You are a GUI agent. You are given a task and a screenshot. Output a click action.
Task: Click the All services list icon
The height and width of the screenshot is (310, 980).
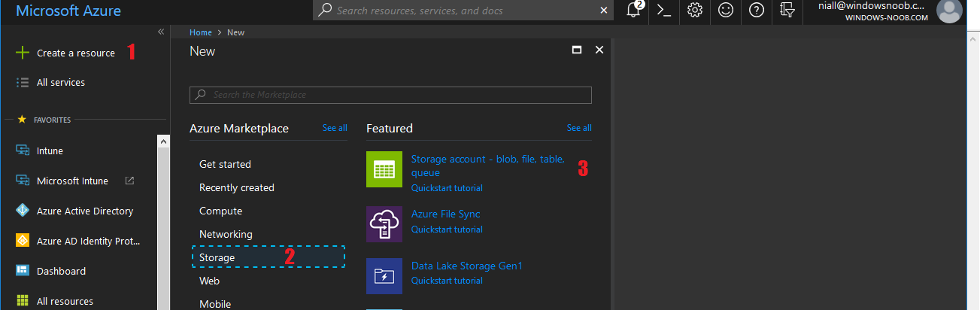23,82
